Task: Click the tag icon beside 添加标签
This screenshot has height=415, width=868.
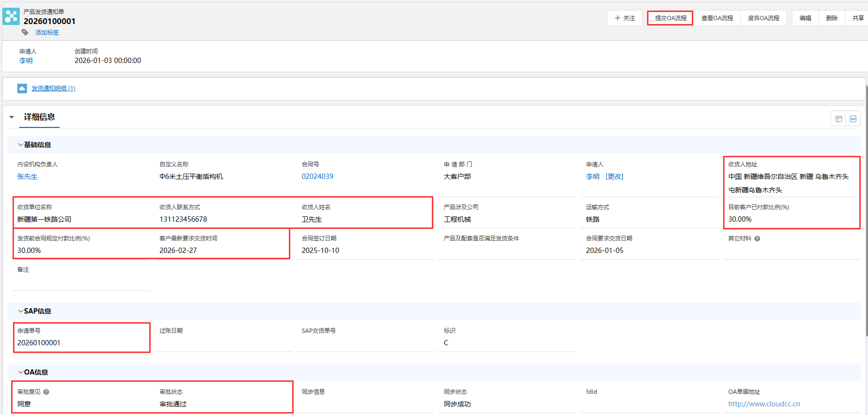Action: (x=25, y=32)
